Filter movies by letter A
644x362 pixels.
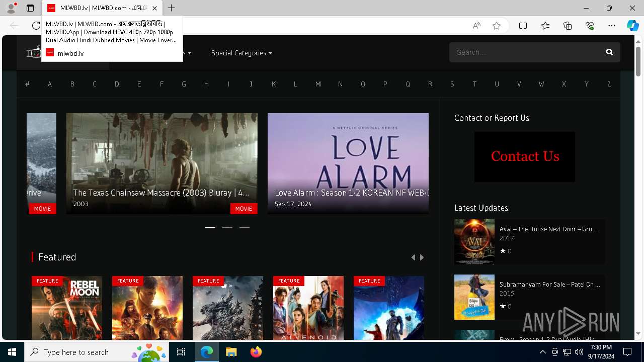coord(50,84)
